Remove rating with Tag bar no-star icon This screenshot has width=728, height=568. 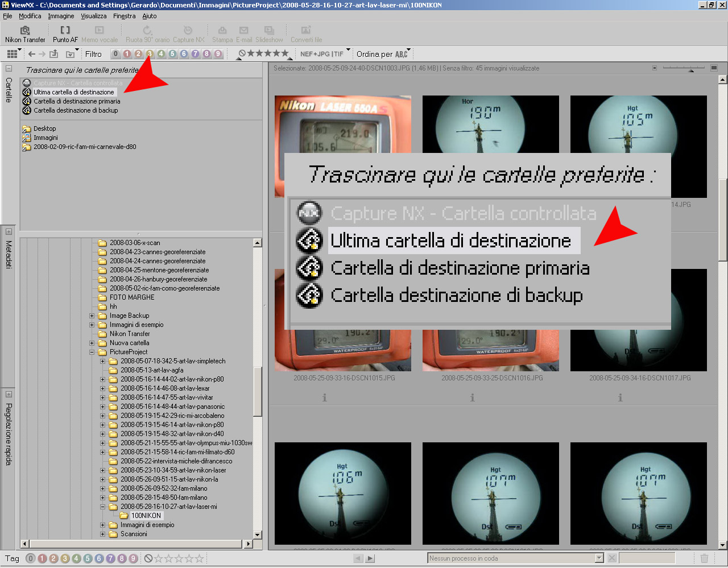148,558
